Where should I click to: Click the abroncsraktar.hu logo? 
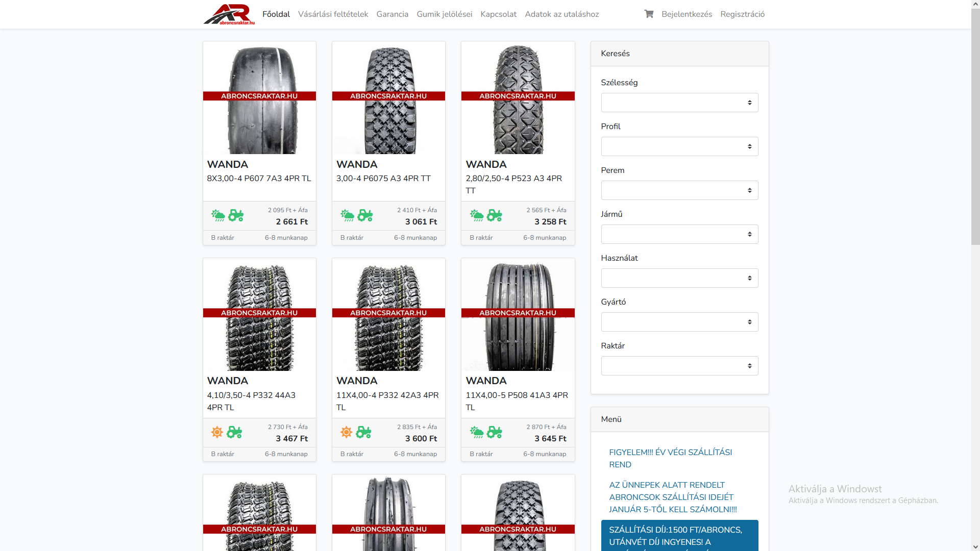click(229, 14)
